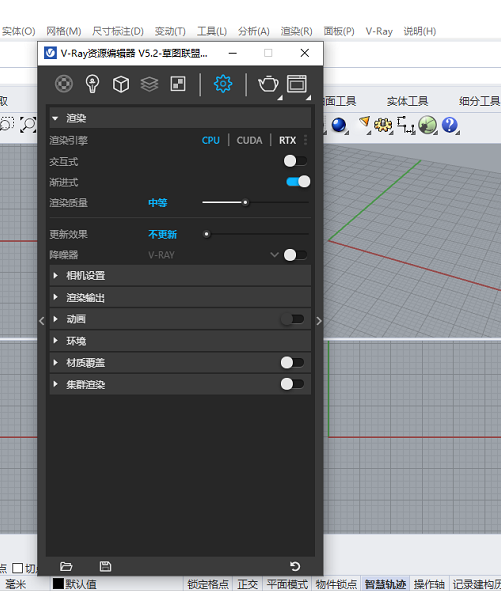This screenshot has width=501, height=591.
Task: Expand the right panel arrow of editor
Action: (x=319, y=321)
